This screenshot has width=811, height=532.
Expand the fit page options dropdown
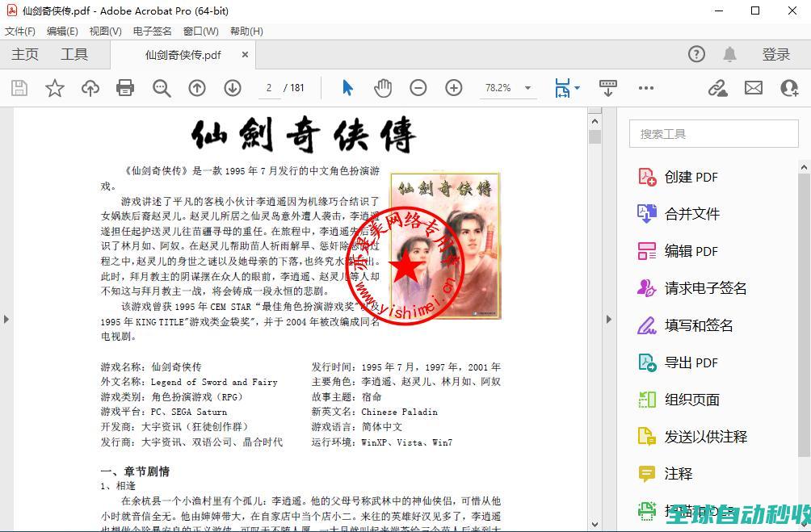[577, 88]
